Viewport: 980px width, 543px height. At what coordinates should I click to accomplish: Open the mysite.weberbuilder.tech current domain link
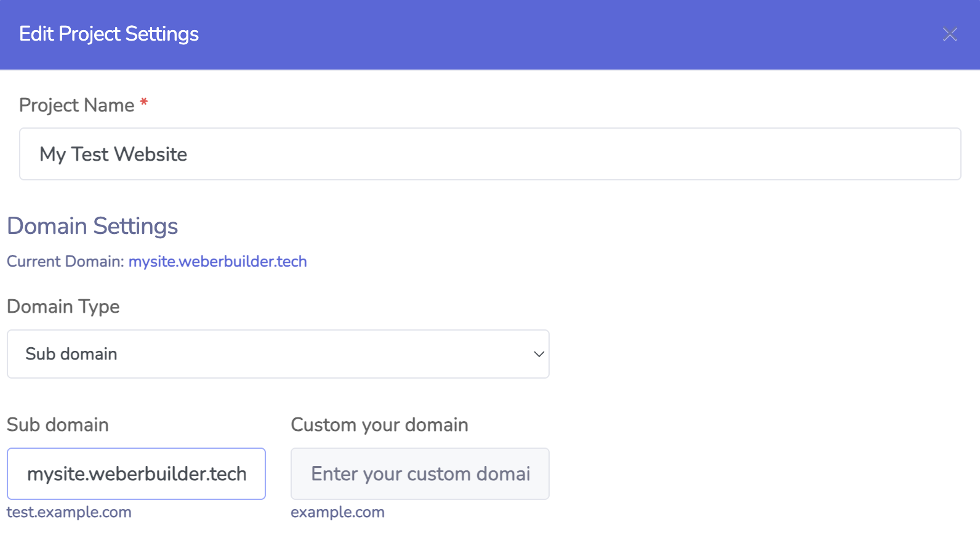click(x=217, y=262)
